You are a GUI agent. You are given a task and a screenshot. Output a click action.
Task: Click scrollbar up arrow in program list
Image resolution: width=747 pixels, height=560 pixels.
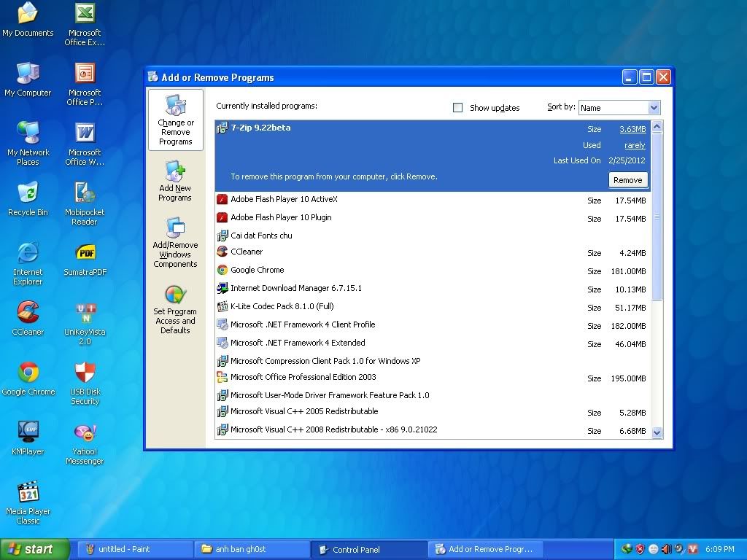(x=657, y=127)
